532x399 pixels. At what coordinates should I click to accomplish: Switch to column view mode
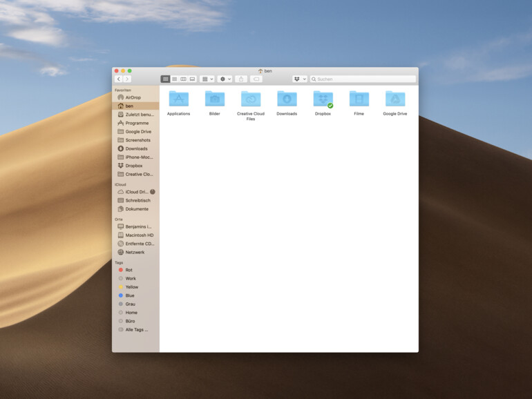183,79
